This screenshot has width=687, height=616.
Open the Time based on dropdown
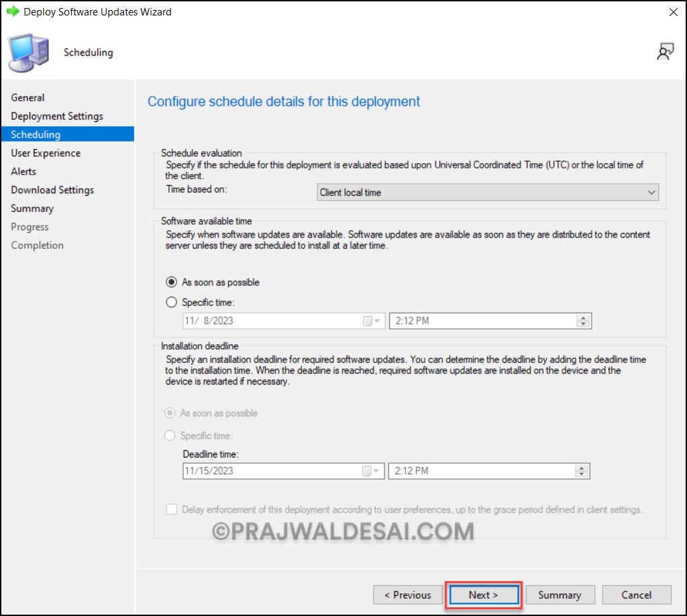coord(488,193)
